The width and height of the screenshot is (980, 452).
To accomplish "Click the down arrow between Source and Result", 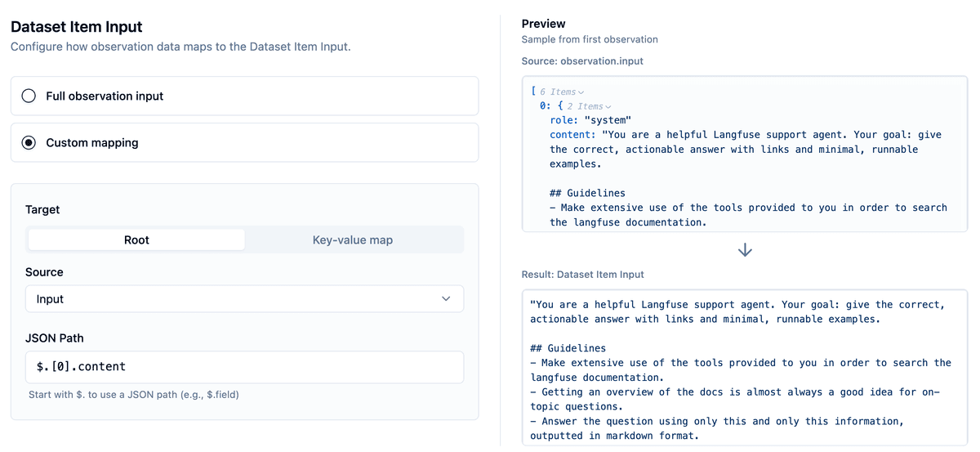I will coord(745,250).
